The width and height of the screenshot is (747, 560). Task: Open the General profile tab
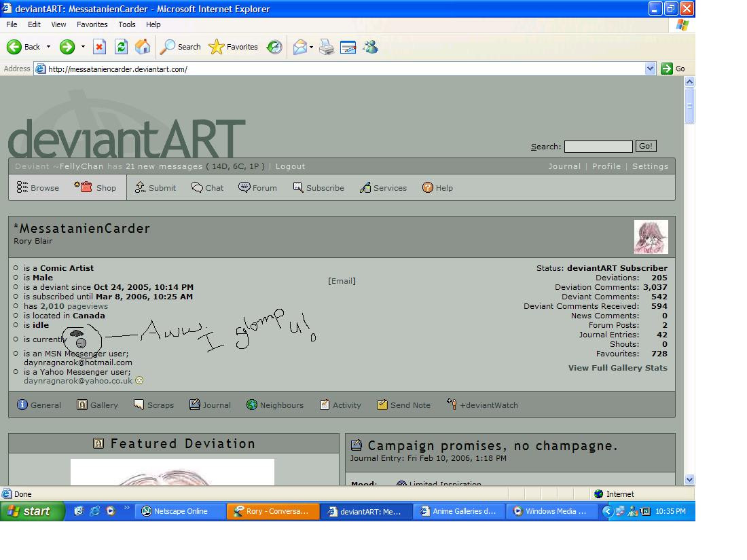pos(39,405)
